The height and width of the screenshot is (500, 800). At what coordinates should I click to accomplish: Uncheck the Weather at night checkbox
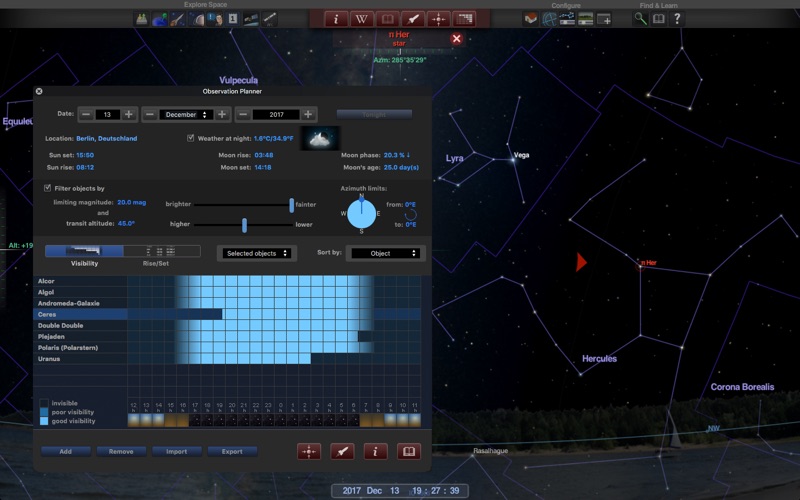(x=191, y=138)
